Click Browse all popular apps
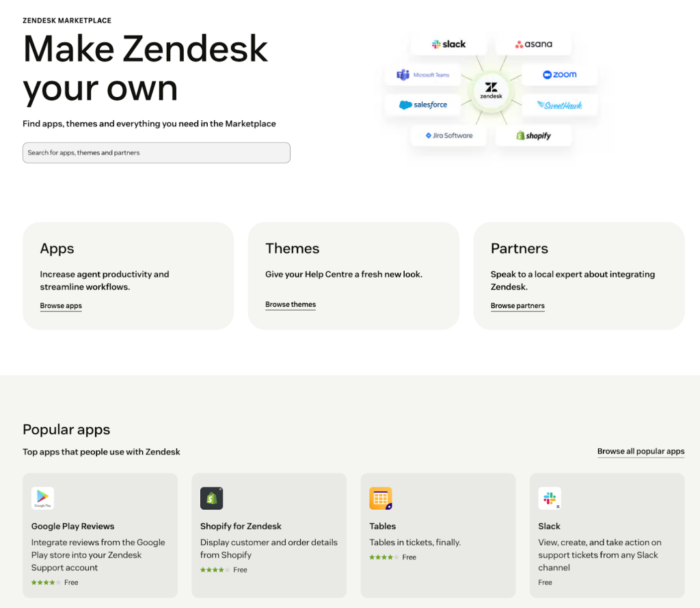The height and width of the screenshot is (608, 700). pyautogui.click(x=641, y=451)
